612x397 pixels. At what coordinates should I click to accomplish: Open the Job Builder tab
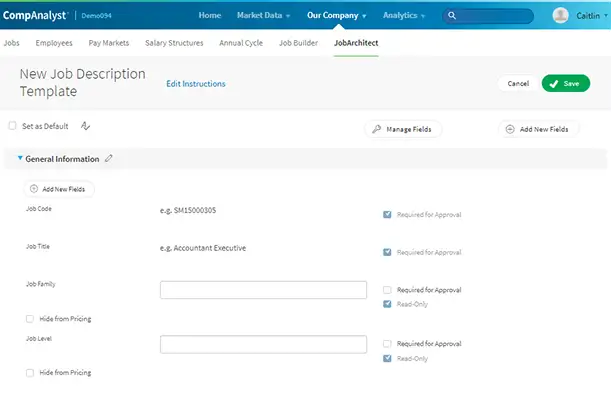click(298, 43)
